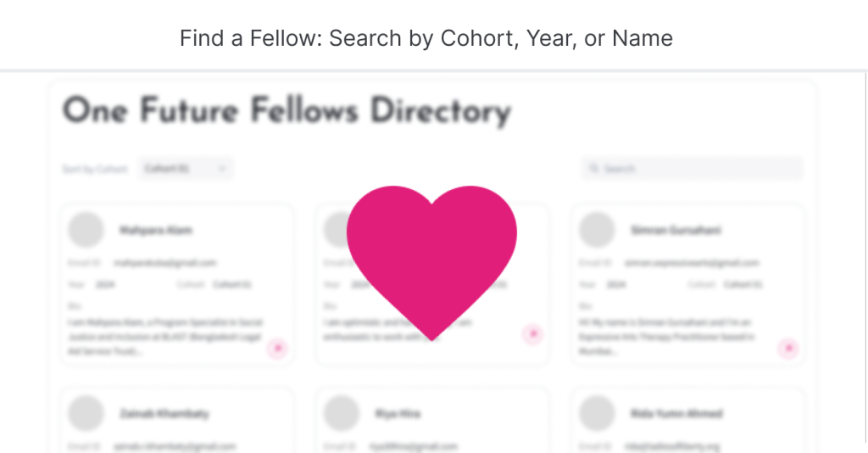
Task: Click Rida Yumn Ahmed's profile avatar
Action: (597, 414)
